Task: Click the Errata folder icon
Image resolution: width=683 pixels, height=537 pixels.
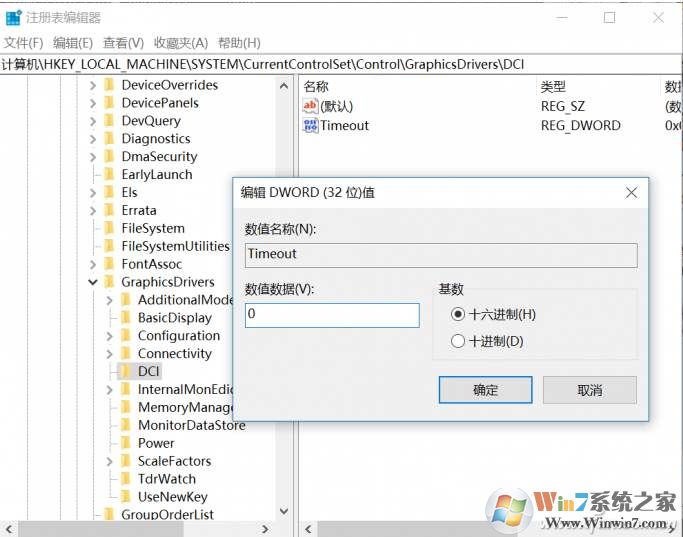Action: point(109,210)
